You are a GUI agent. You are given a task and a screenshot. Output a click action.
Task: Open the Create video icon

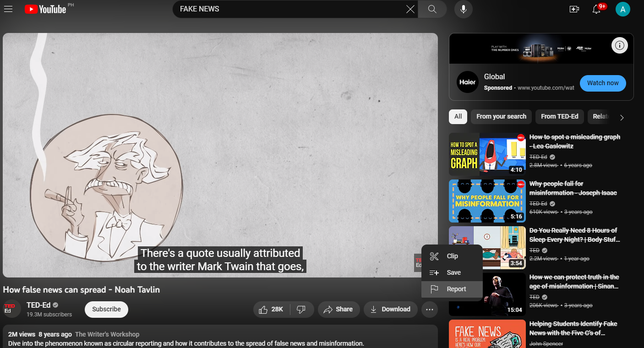pos(574,9)
